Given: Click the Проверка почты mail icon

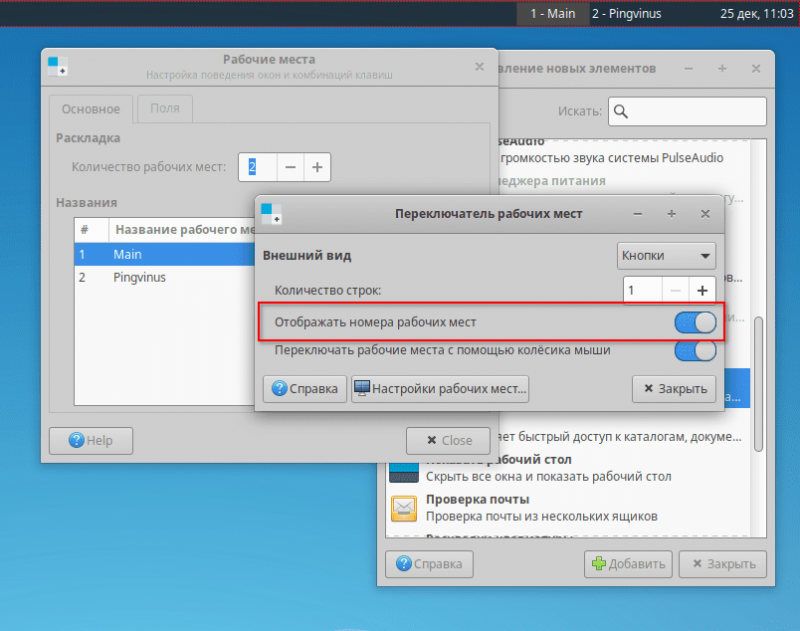Looking at the screenshot, I should click(404, 508).
